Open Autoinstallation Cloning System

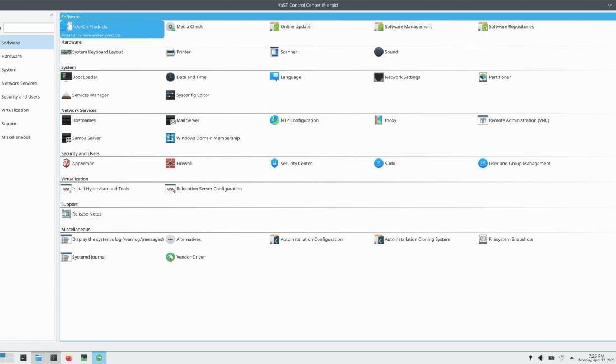pyautogui.click(x=412, y=239)
